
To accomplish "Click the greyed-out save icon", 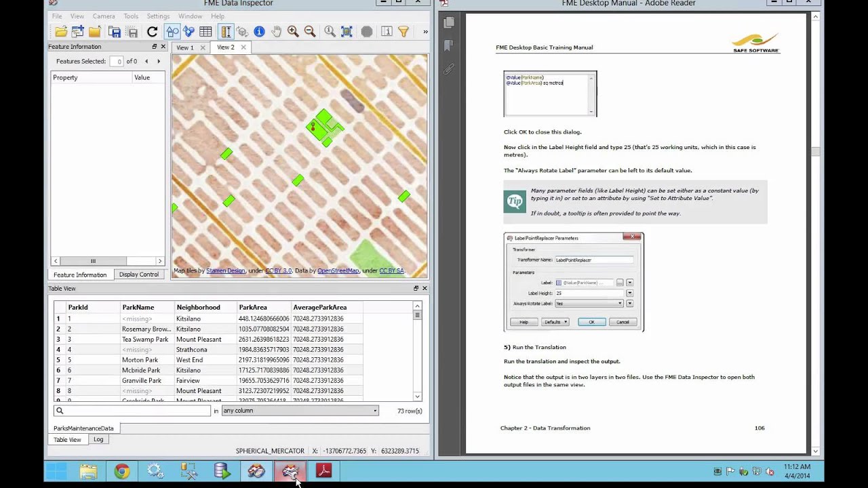I will pos(132,32).
